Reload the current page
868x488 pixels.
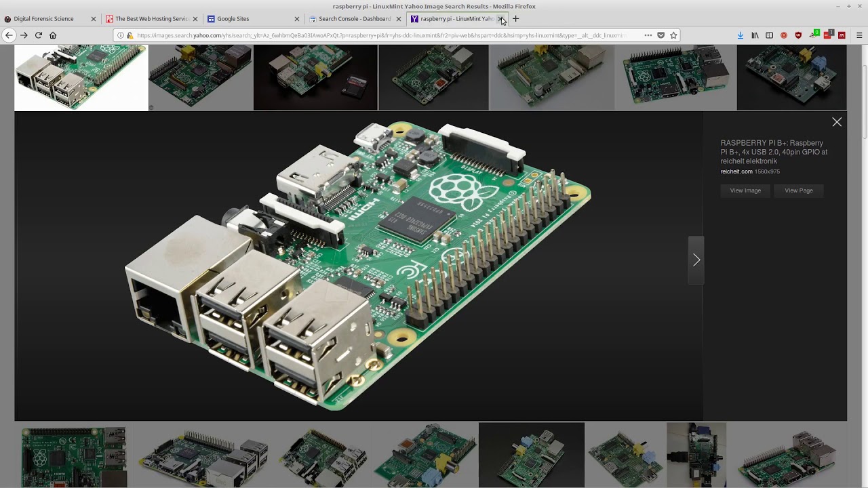point(39,35)
